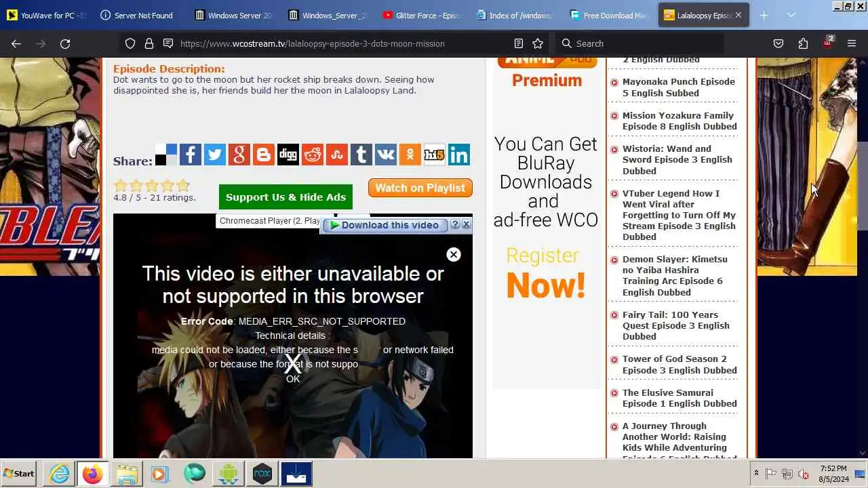Share episode on LinkedIn
Image resolution: width=868 pixels, height=488 pixels.
(x=459, y=155)
